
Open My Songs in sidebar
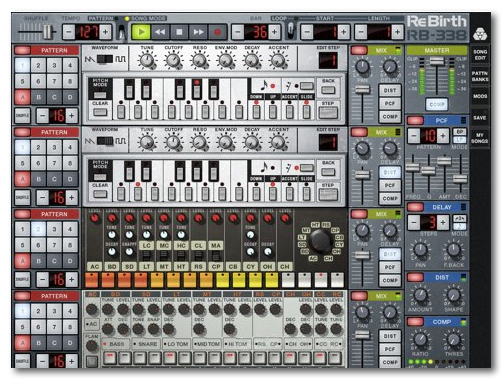[x=480, y=138]
